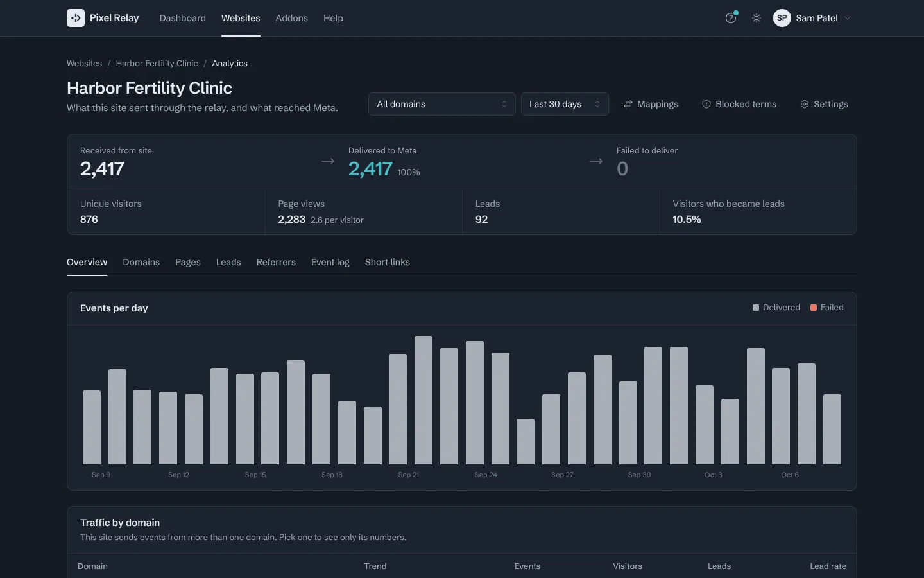The height and width of the screenshot is (578, 924).
Task: Click the Blocked terms shield icon
Action: coord(706,104)
